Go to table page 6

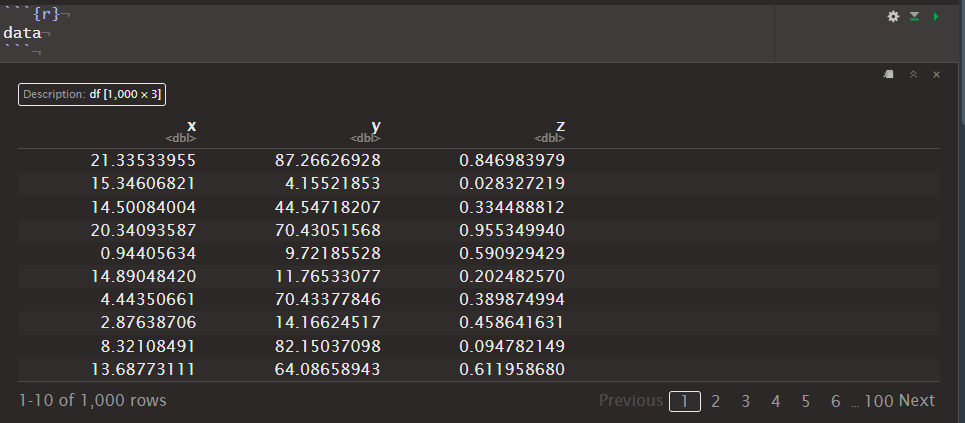[x=835, y=401]
